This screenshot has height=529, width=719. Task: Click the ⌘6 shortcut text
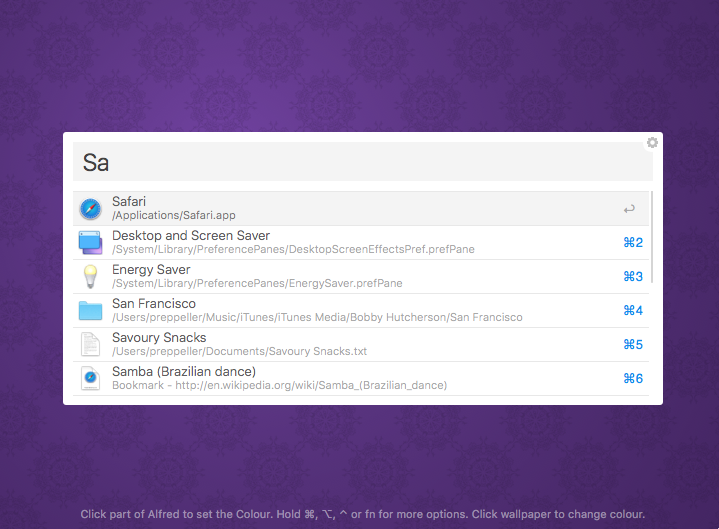(x=632, y=379)
